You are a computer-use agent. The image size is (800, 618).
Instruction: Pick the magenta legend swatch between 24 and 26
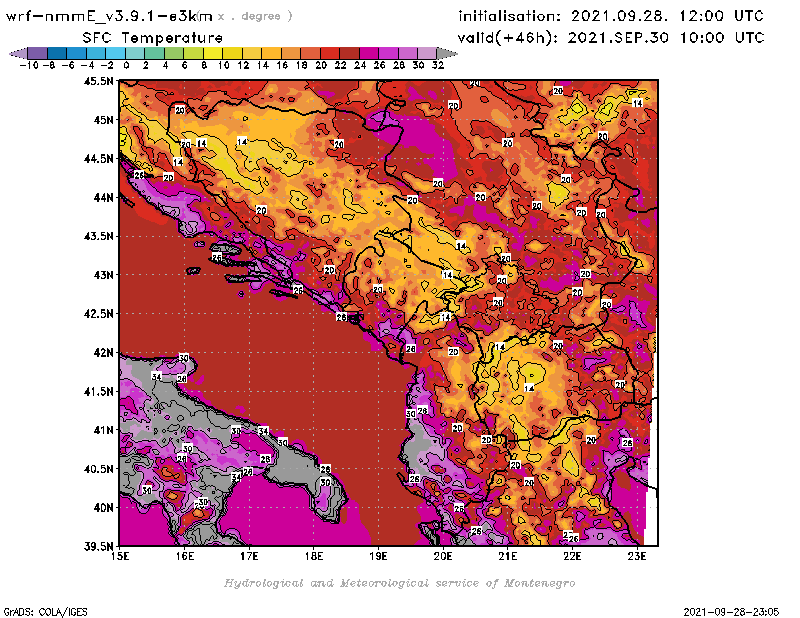(368, 54)
